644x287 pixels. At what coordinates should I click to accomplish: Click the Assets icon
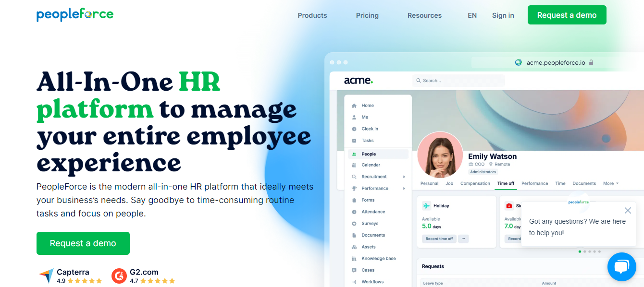click(354, 247)
